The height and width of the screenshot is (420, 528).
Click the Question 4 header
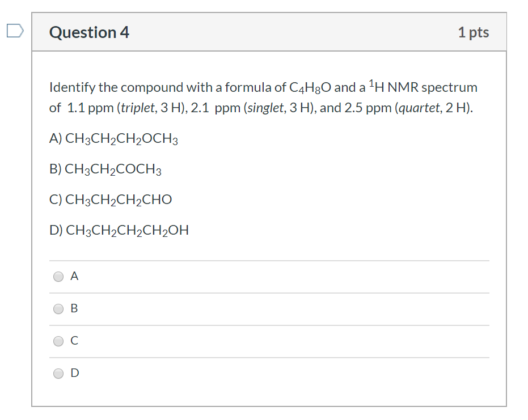click(89, 32)
